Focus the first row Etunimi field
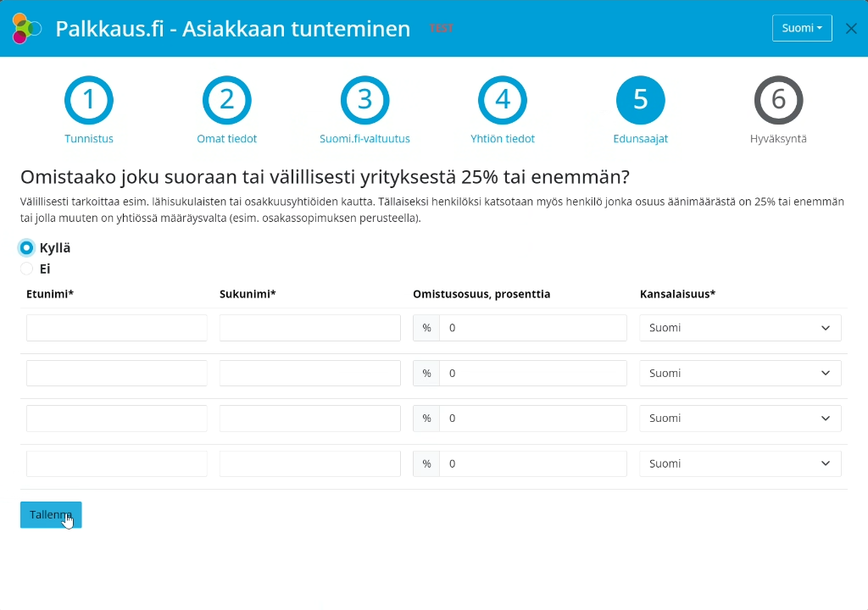This screenshot has width=868, height=610. click(x=117, y=328)
